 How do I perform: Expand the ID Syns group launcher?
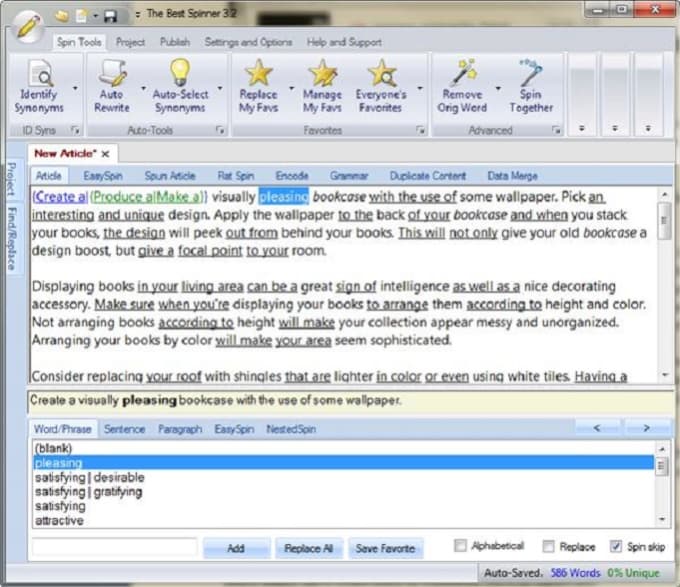pyautogui.click(x=75, y=130)
